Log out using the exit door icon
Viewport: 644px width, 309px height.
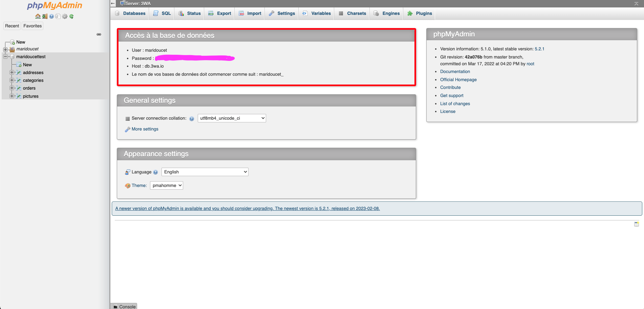44,16
